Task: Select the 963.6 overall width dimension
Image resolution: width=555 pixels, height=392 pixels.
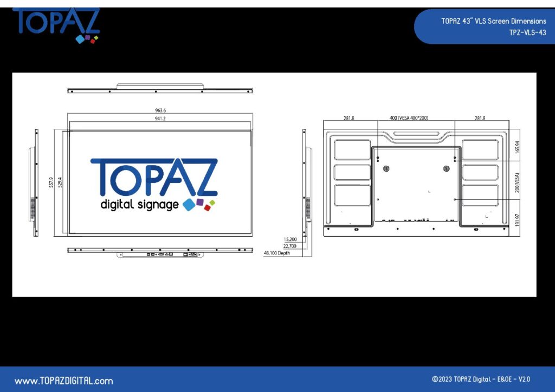Action: click(x=160, y=111)
